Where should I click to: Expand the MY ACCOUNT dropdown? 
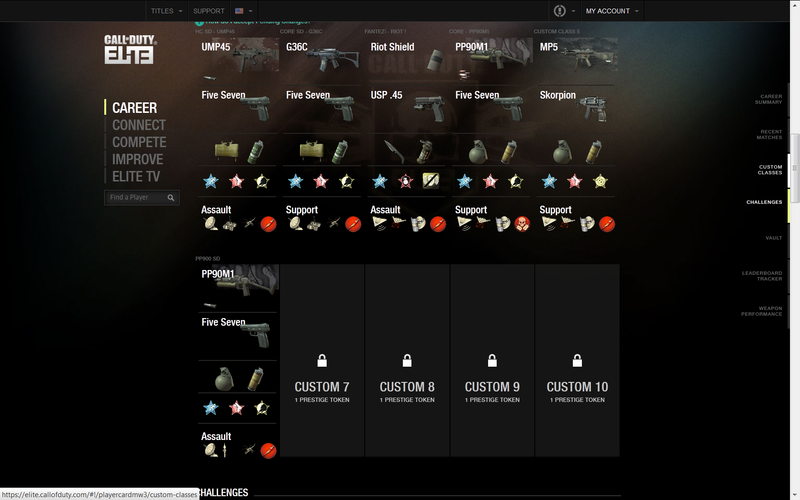click(x=612, y=11)
